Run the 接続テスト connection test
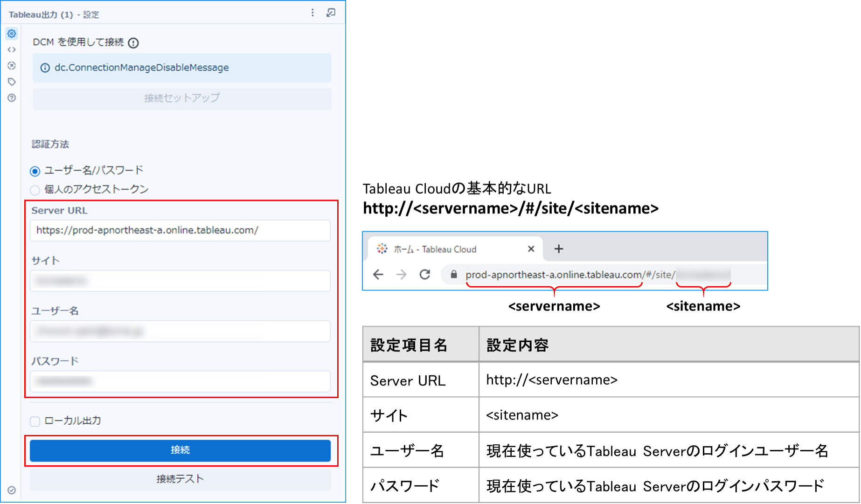Viewport: 861px width, 504px height. [x=180, y=478]
